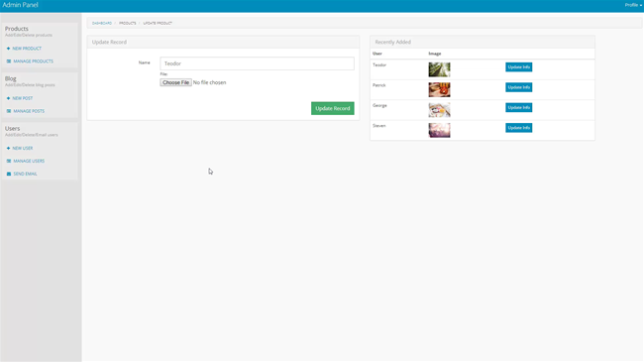Viewport: 644px width, 362px height.
Task: Open the New User link
Action: (23, 148)
